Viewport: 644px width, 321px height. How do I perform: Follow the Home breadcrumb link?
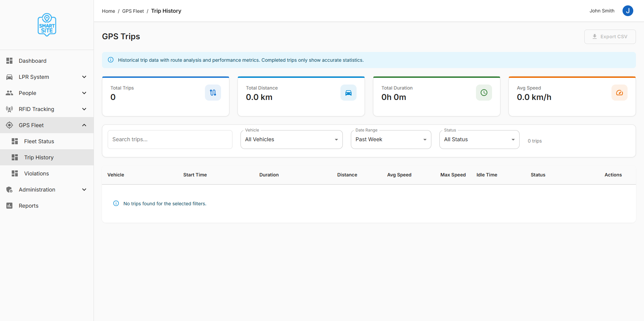coord(108,11)
